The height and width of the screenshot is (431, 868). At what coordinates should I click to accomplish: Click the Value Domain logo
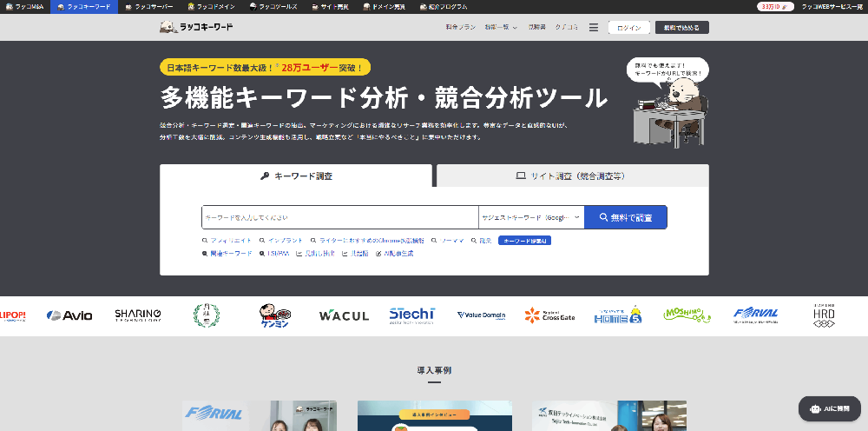(x=481, y=315)
